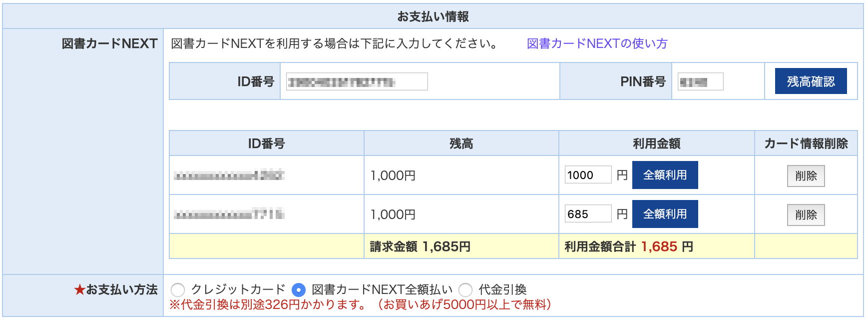Click the 利用金額合計 1,685 円 text
The height and width of the screenshot is (321, 868).
click(629, 246)
